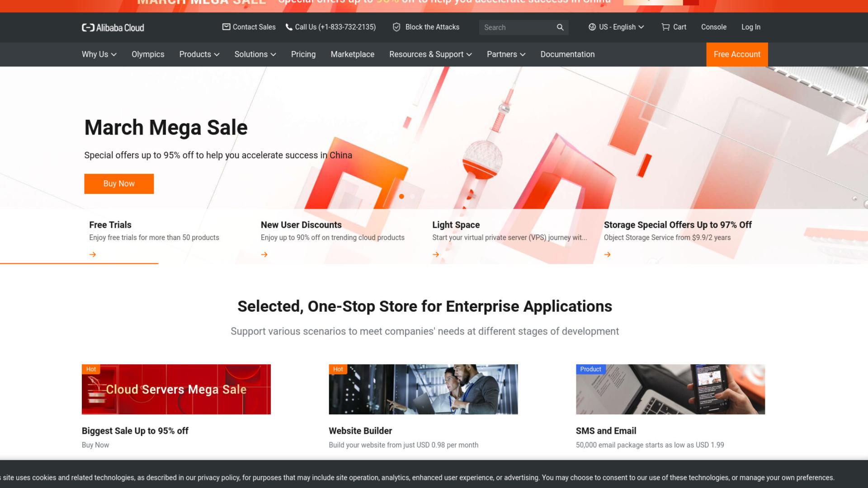The height and width of the screenshot is (488, 868).
Task: Click the globe icon beside US - English
Action: click(592, 27)
